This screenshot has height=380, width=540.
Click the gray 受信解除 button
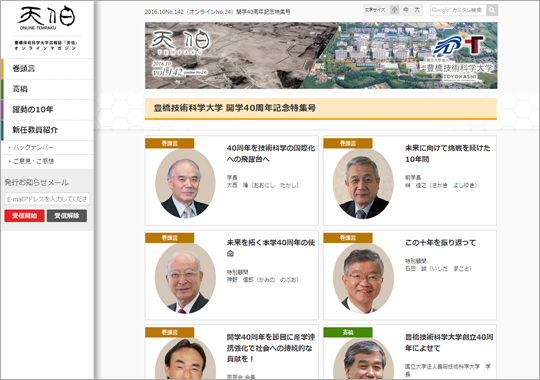[67, 216]
